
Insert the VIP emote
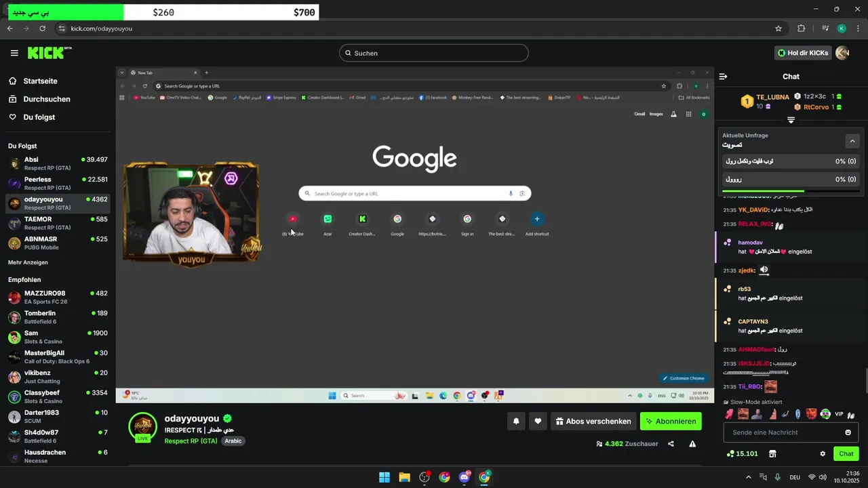839,414
